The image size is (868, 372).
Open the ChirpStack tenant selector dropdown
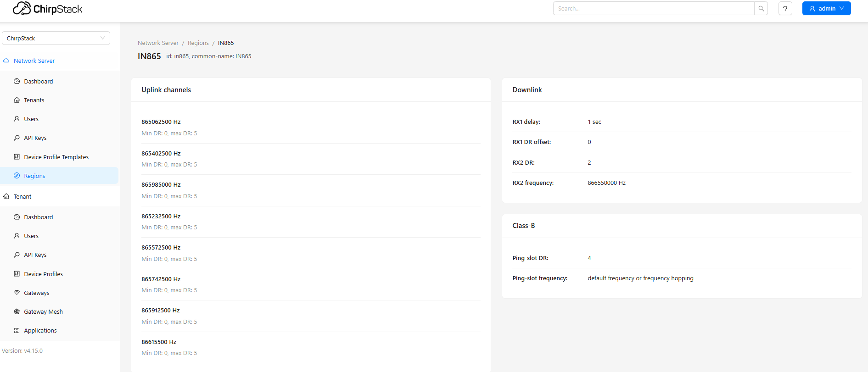click(x=56, y=38)
